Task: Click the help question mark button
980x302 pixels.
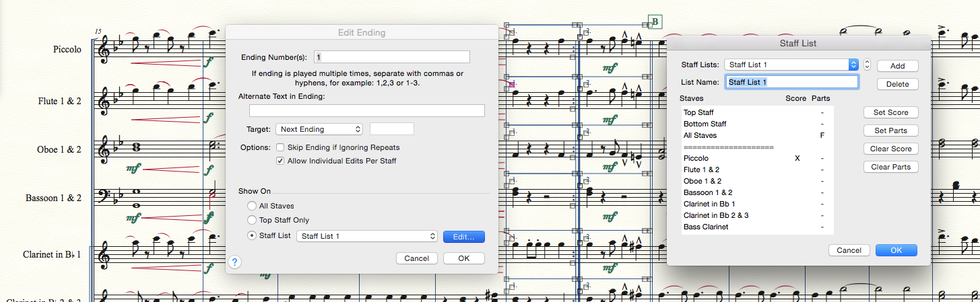Action: click(234, 262)
